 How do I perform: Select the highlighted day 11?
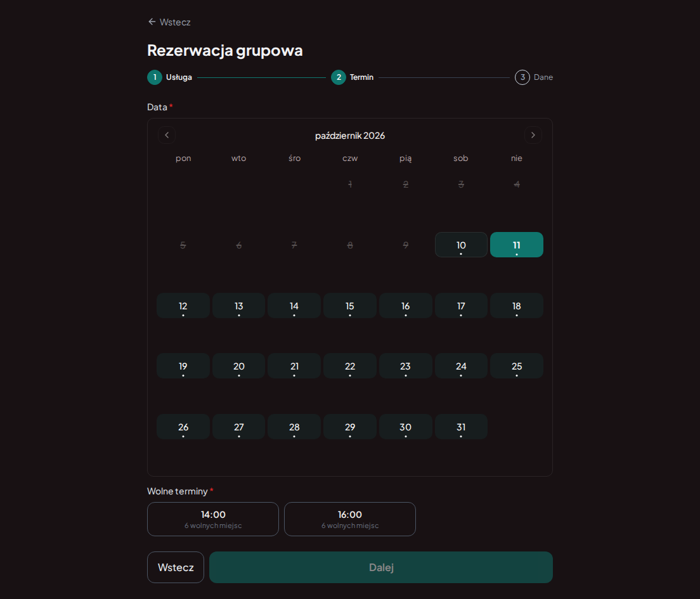(x=517, y=245)
